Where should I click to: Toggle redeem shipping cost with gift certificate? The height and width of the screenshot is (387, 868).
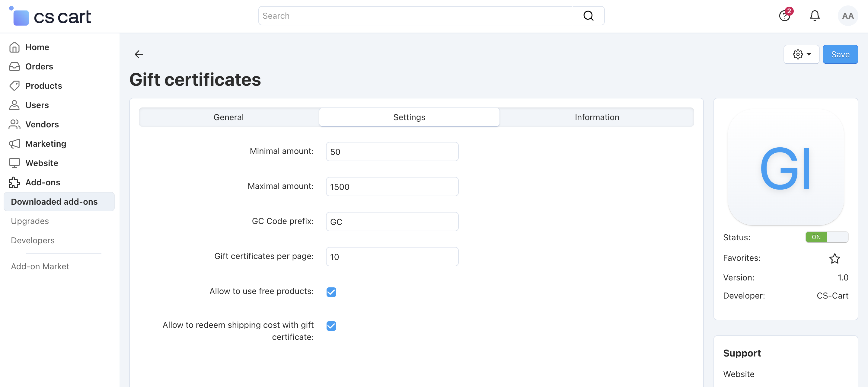[331, 326]
